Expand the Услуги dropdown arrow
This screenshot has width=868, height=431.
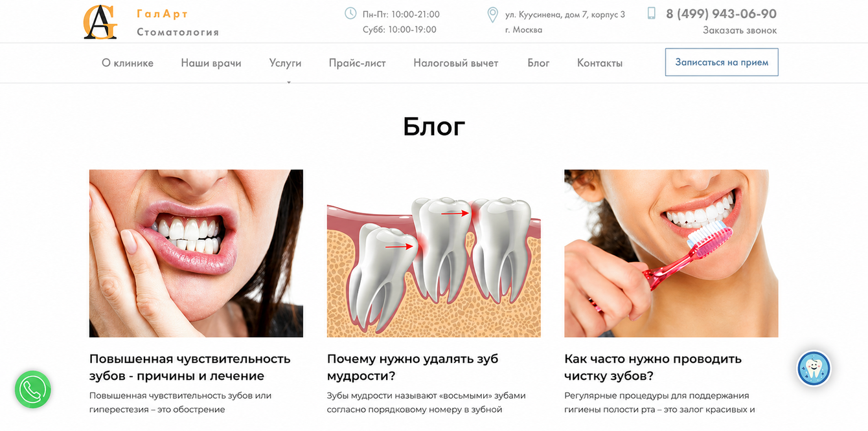tap(289, 82)
